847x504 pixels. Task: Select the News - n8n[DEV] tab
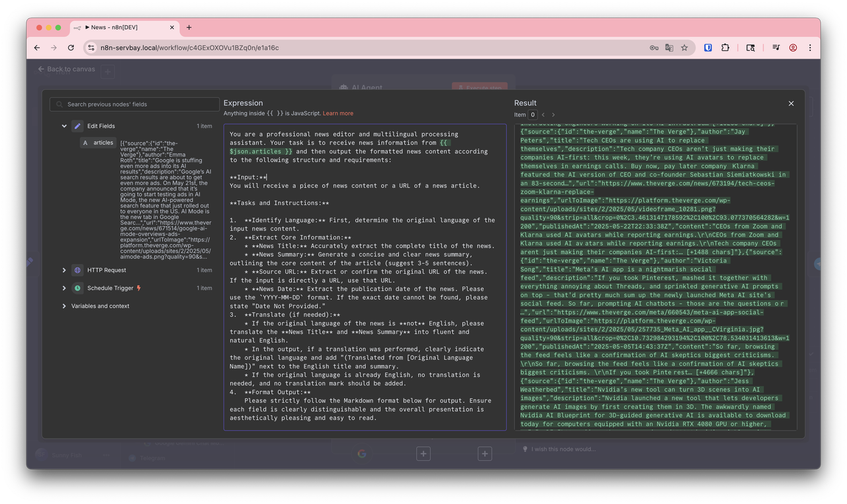pos(124,27)
